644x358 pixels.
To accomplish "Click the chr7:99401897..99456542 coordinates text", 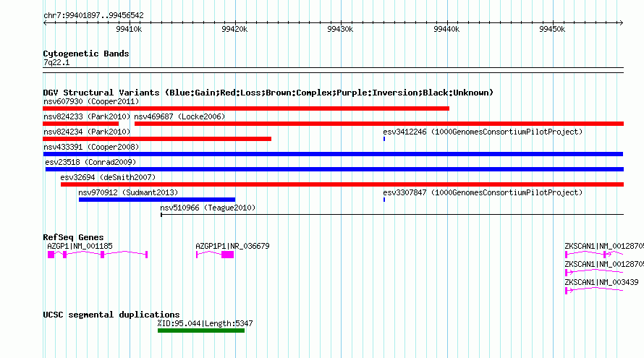I will (93, 15).
